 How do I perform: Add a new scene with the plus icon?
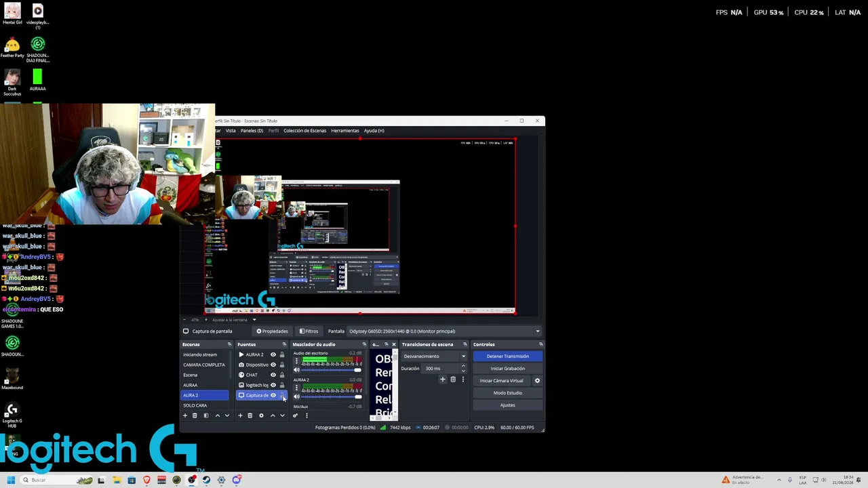pos(184,415)
